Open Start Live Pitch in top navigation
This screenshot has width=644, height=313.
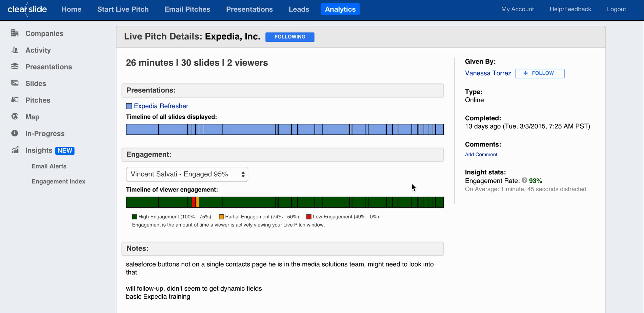(x=123, y=9)
